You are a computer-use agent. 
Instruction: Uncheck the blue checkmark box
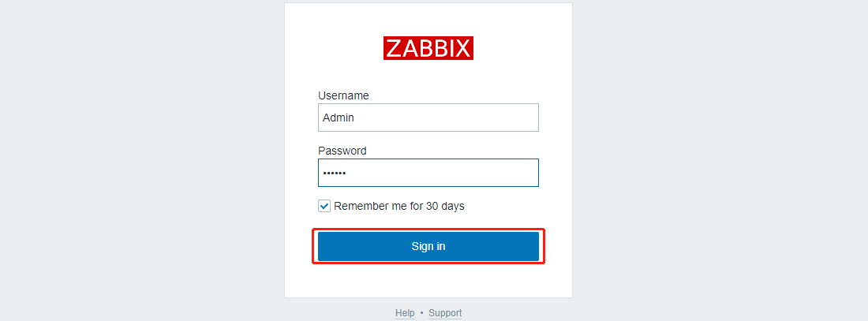(x=324, y=206)
